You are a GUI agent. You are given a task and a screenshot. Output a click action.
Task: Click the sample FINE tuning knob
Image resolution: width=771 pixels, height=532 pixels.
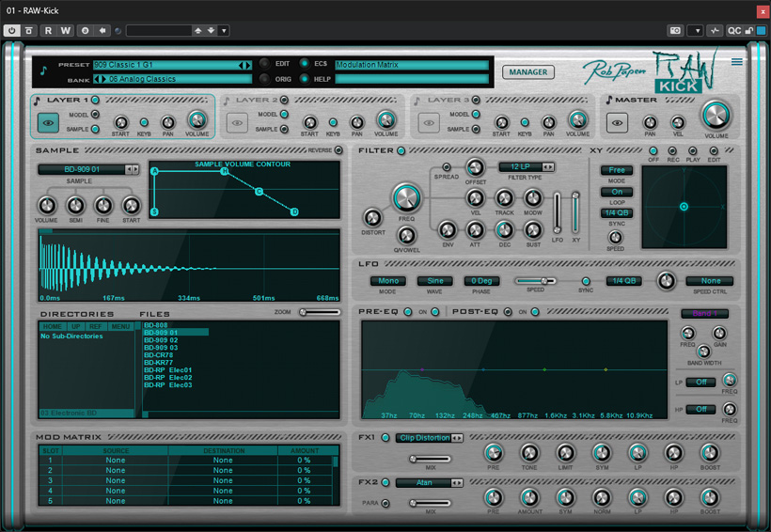(103, 205)
